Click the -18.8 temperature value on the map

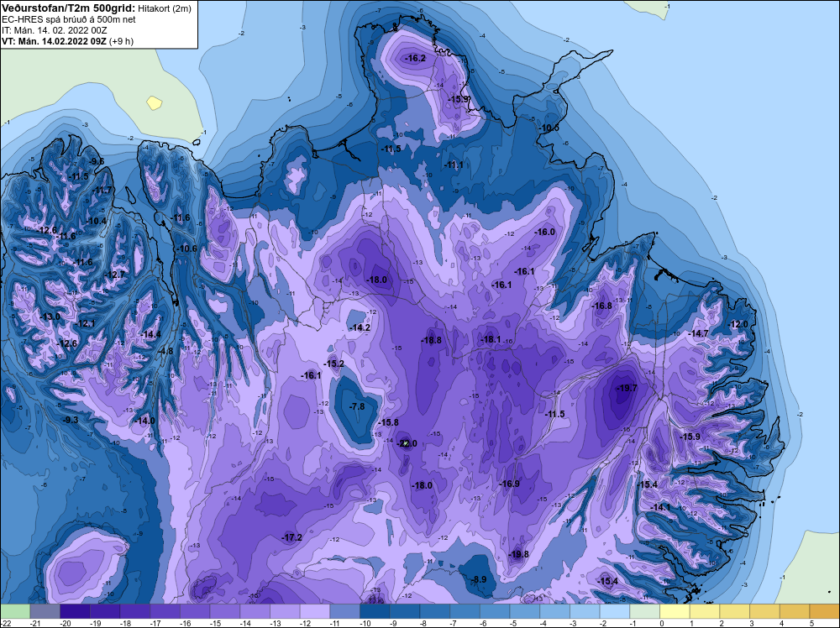coord(431,340)
